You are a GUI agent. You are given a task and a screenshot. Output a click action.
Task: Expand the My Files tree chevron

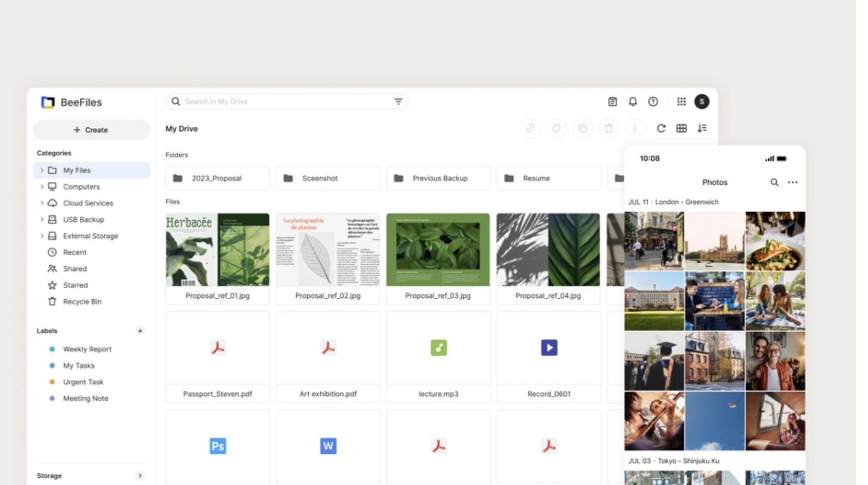[x=42, y=170]
